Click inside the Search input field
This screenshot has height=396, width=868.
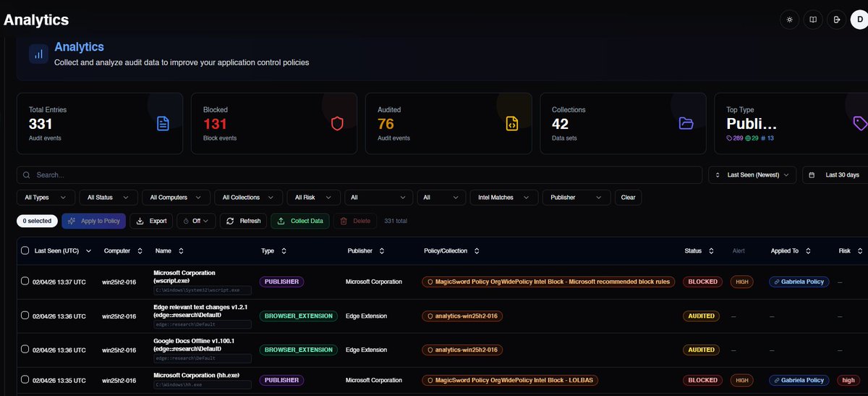[359, 175]
